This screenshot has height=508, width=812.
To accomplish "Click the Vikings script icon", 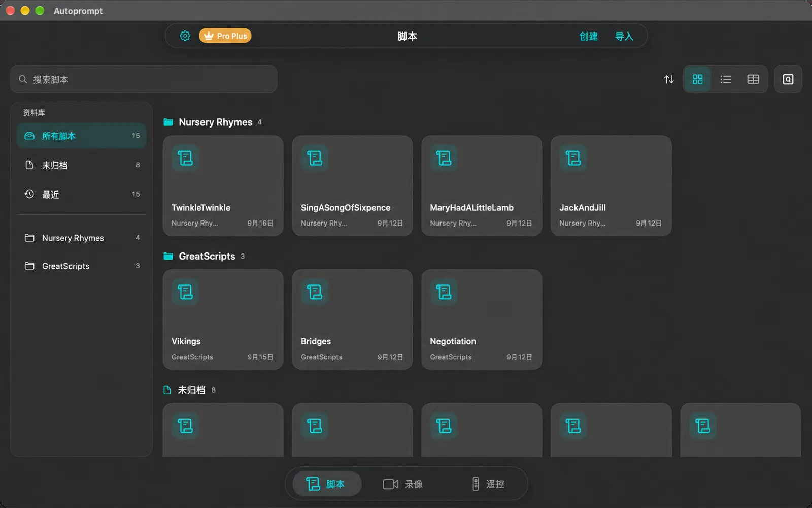I will click(185, 292).
